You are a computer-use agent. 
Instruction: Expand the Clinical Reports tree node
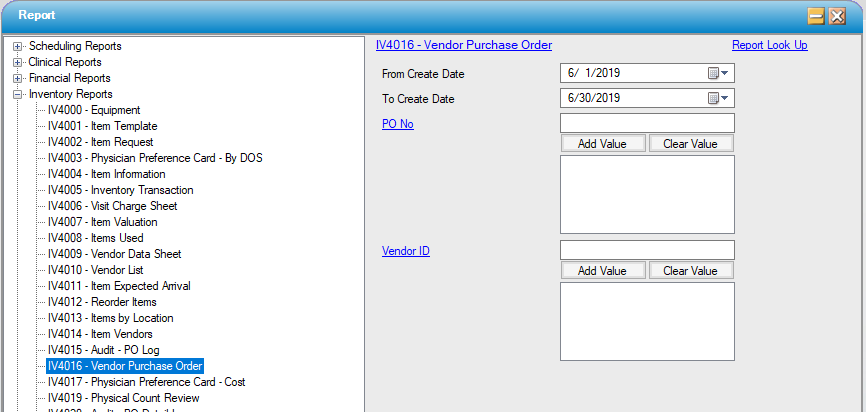pyautogui.click(x=18, y=62)
